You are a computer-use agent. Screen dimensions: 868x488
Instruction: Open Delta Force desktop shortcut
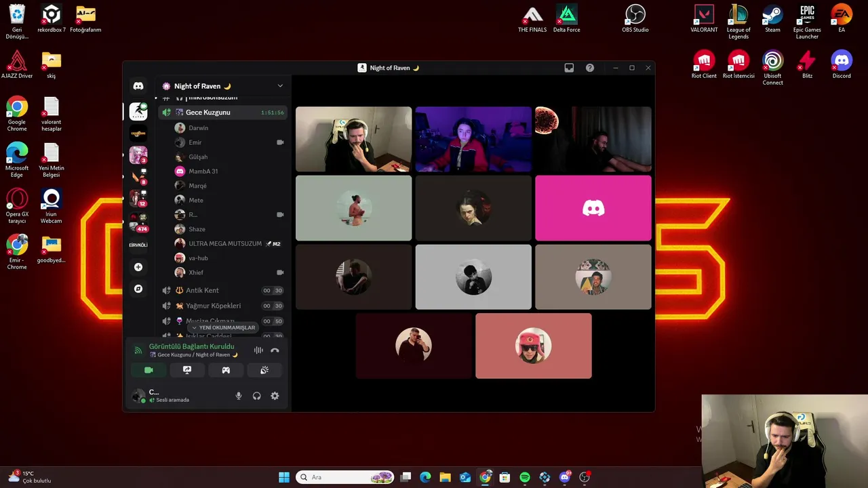(x=567, y=18)
